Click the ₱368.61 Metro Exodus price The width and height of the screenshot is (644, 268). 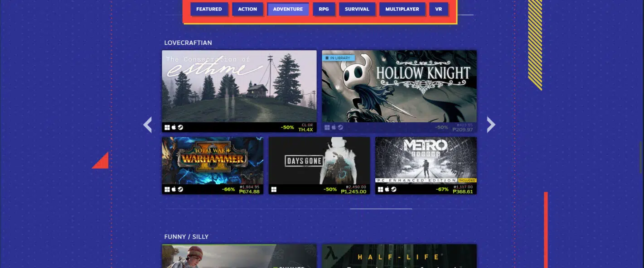(x=463, y=192)
